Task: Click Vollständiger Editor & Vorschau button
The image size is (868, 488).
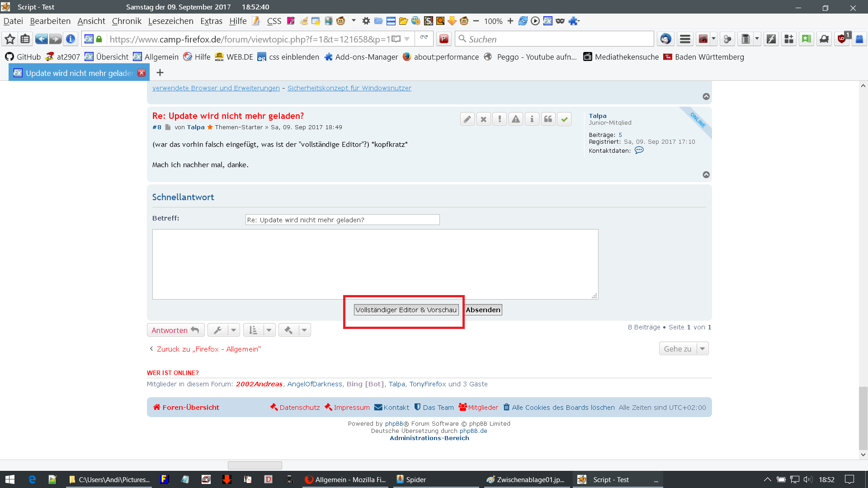Action: [x=406, y=310]
